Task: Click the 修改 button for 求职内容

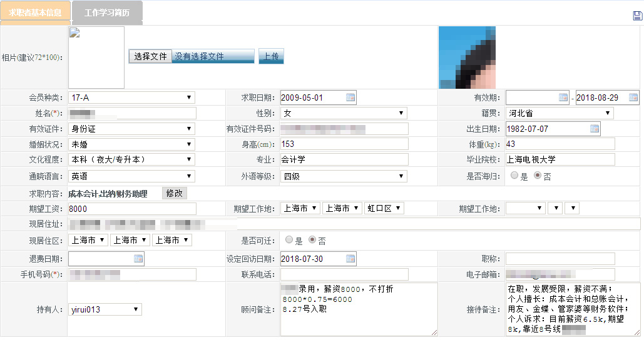Action: 175,193
